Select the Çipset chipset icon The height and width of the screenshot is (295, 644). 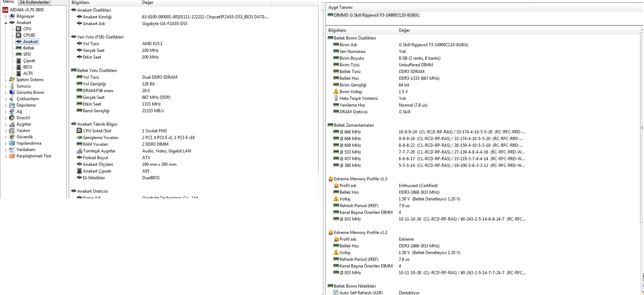coord(19,61)
